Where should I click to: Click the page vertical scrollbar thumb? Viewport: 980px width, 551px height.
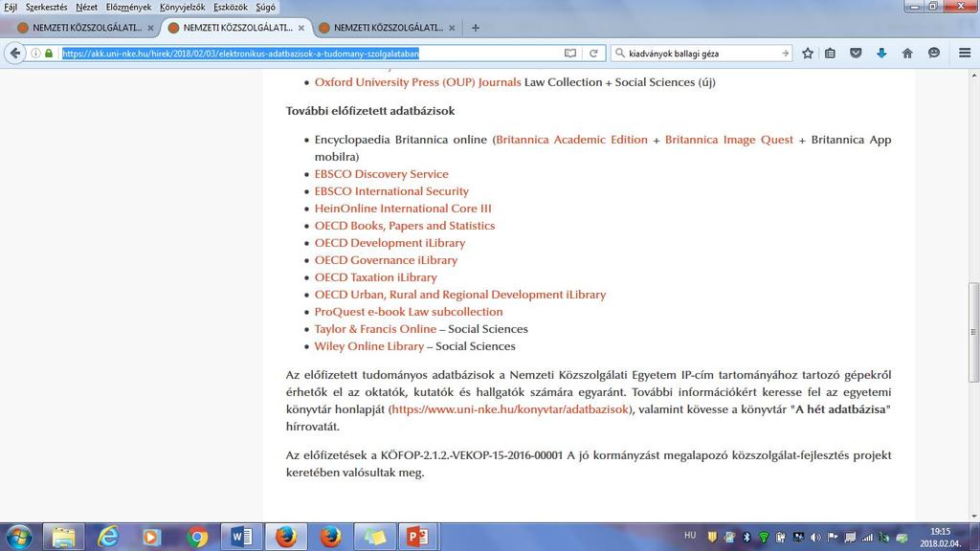[973, 332]
